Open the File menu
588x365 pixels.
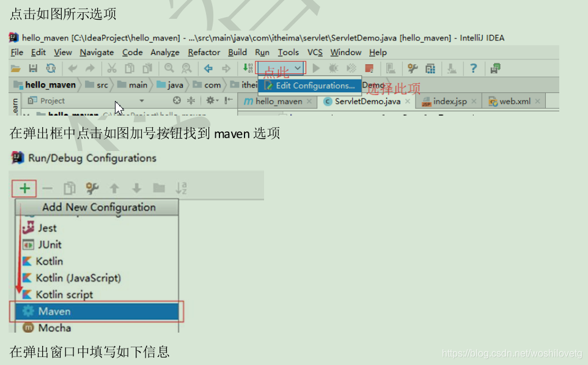(17, 53)
